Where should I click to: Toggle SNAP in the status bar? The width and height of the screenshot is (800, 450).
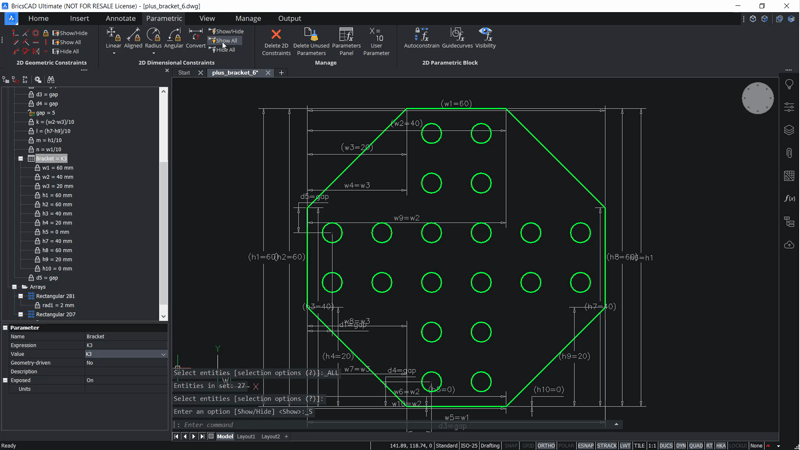click(x=510, y=445)
